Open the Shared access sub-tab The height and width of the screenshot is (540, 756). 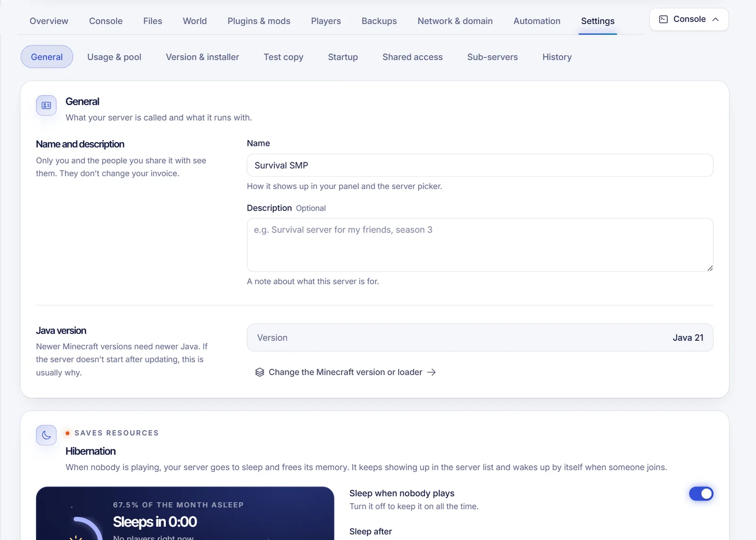point(412,57)
